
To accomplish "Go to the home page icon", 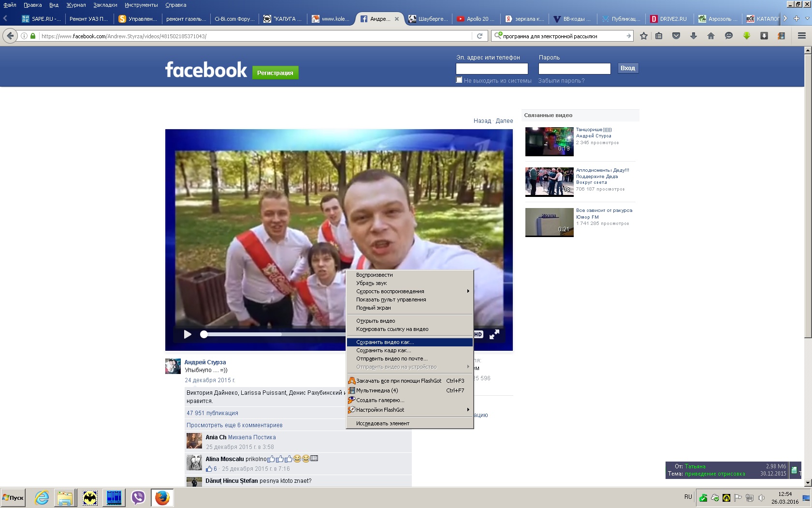I will click(711, 36).
